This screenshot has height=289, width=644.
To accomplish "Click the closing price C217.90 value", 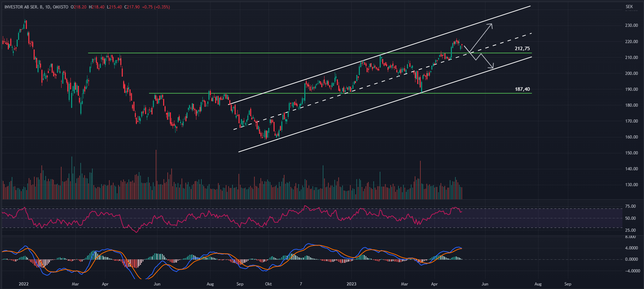I will (132, 7).
